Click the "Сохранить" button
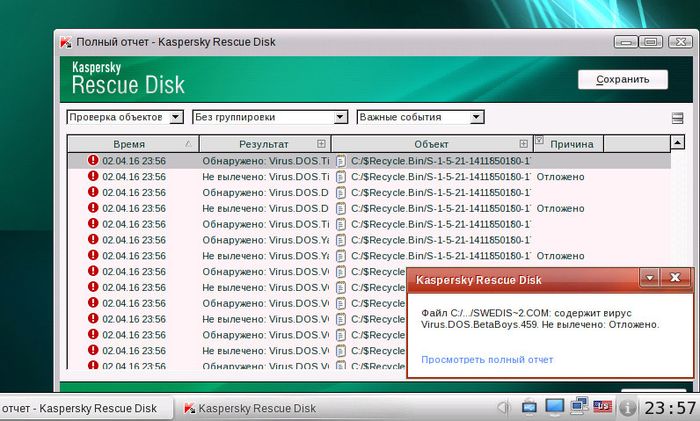Viewport: 700px width, 421px height. pos(622,79)
